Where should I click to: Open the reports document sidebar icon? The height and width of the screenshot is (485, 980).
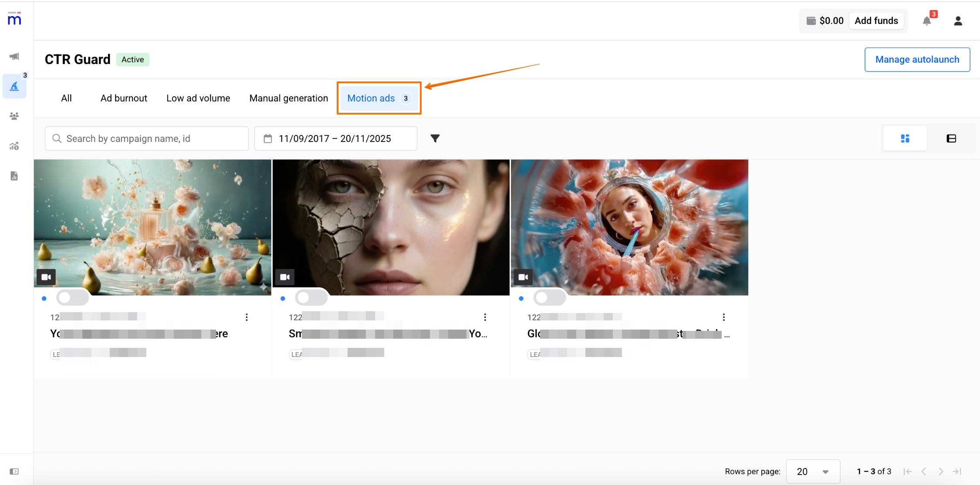point(14,176)
